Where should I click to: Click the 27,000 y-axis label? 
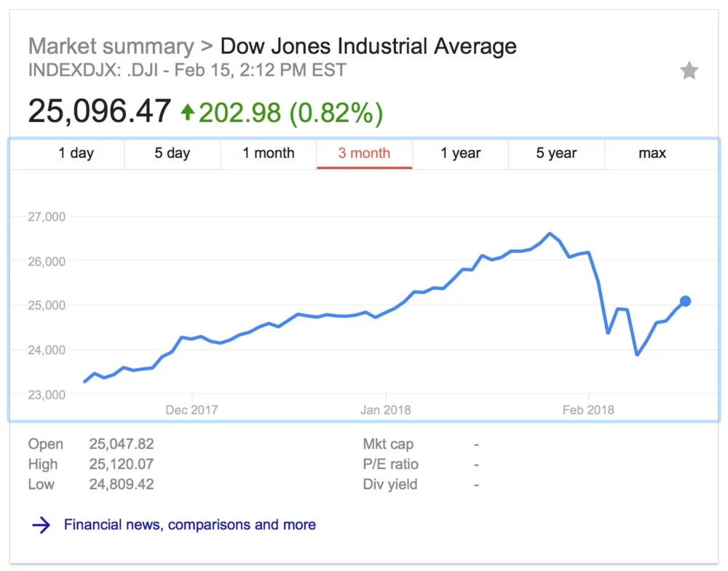47,217
